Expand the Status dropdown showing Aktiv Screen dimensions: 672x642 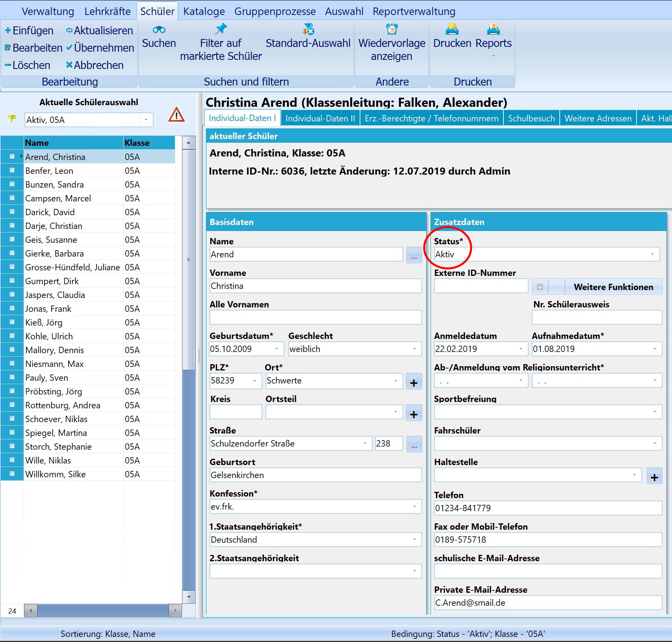pos(652,254)
